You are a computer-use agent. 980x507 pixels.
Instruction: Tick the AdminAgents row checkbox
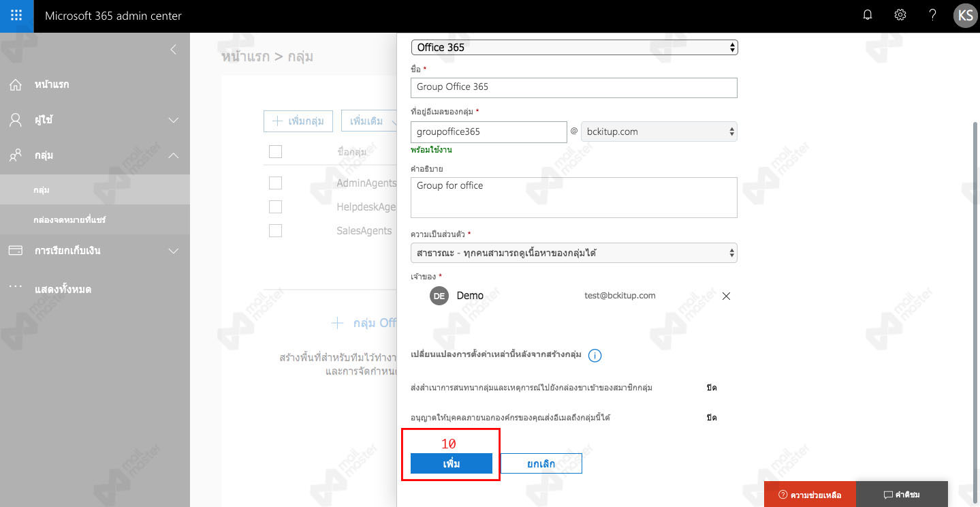275,183
